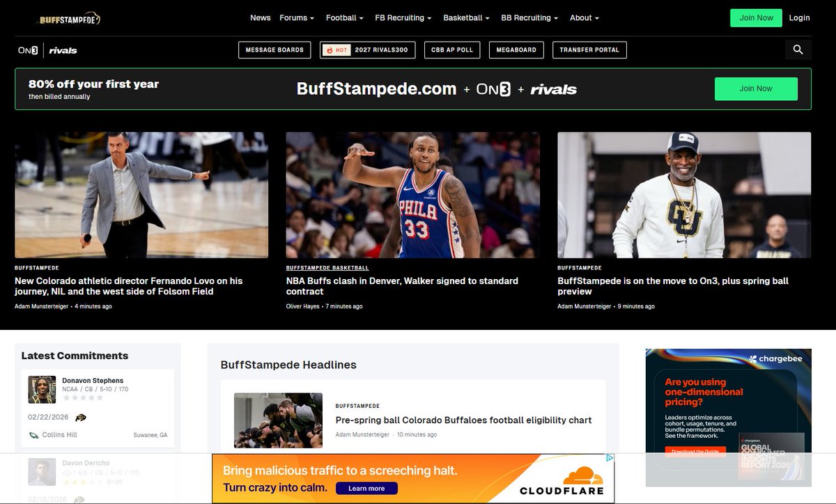Expand the BB Recruiting dropdown

[x=529, y=18]
